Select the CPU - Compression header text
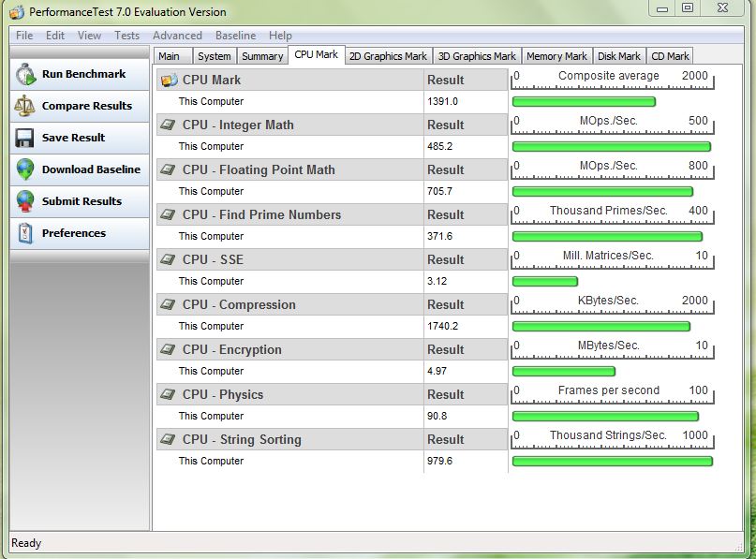 [239, 304]
